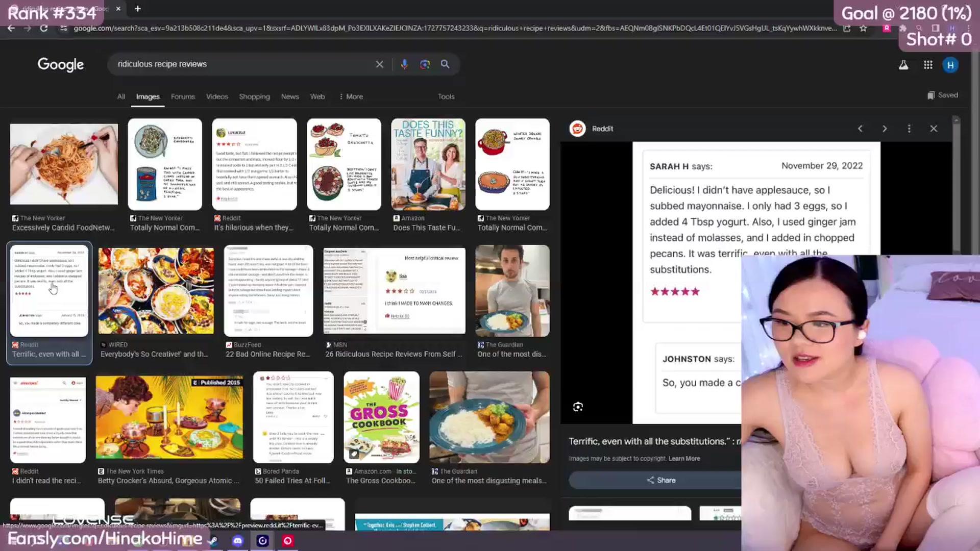Open the Betty Crocker atomic image

click(x=169, y=417)
